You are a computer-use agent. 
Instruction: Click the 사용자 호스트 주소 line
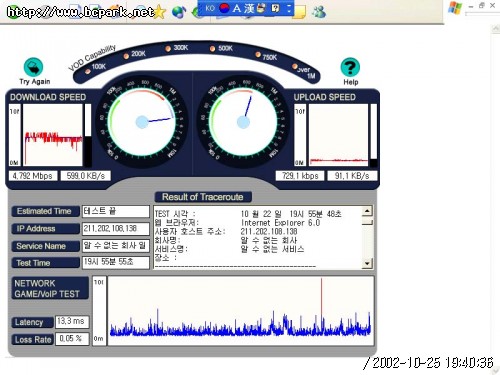click(x=226, y=231)
